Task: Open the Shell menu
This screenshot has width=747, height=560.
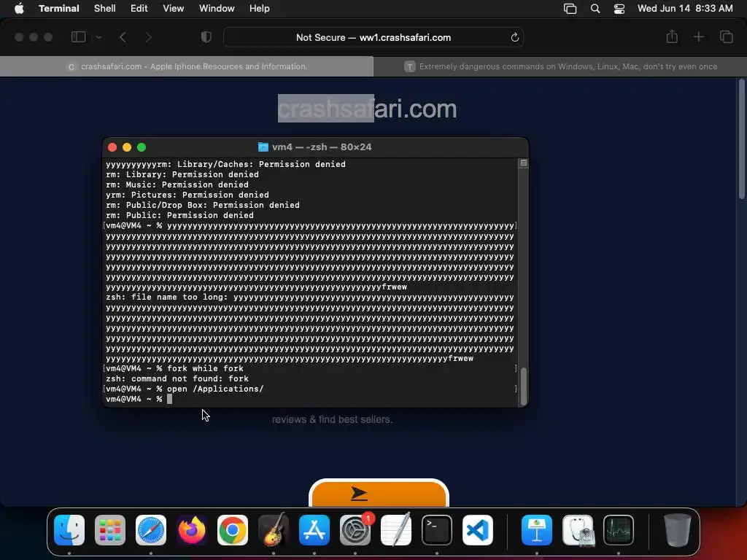Action: 105,9
